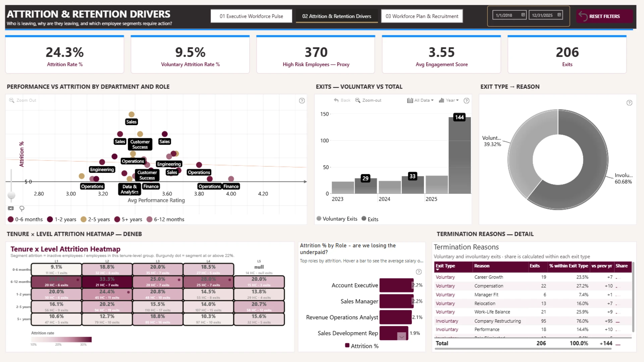
Task: Click the end date 12/31/2025 field
Action: 546,15
